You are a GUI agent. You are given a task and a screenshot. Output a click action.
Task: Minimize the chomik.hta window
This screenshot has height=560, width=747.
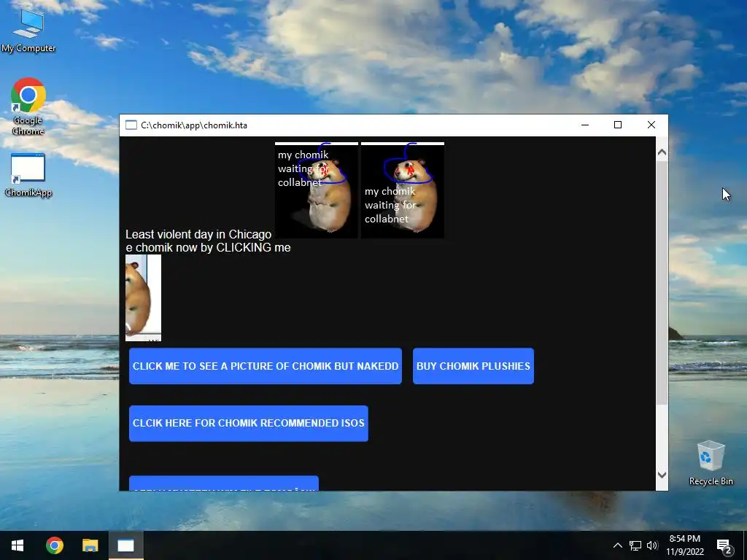click(x=585, y=125)
